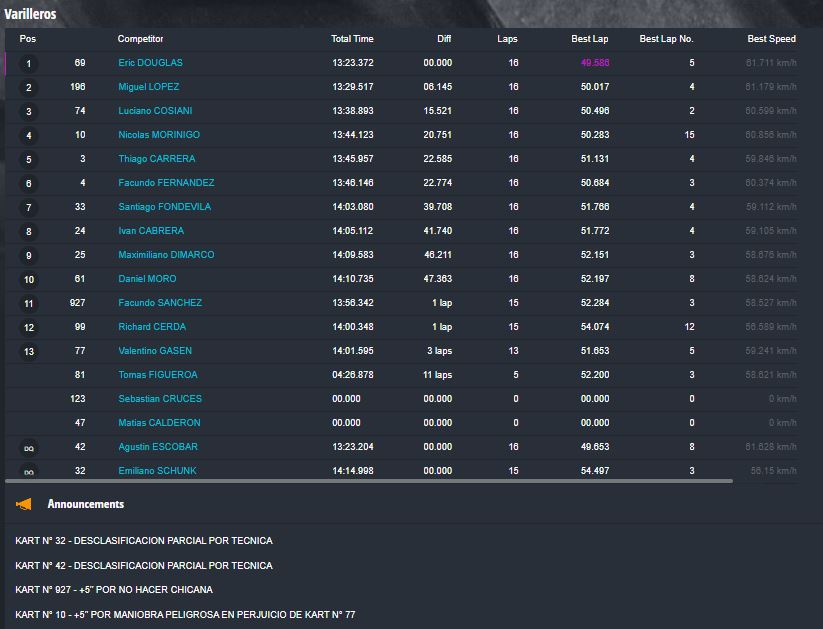Open Nicolas MORINIGO's competitor page
This screenshot has width=823, height=629.
pos(158,135)
